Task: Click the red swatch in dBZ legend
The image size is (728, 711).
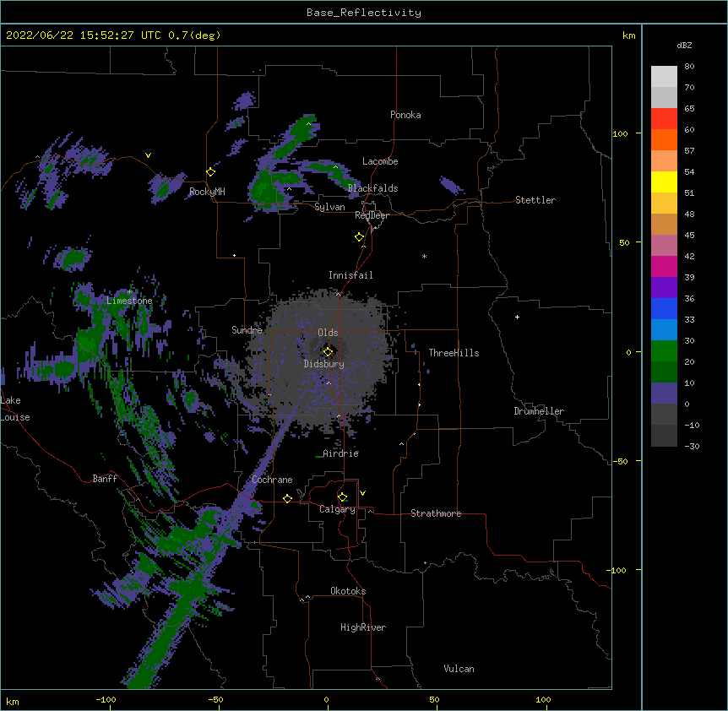Action: pos(664,118)
